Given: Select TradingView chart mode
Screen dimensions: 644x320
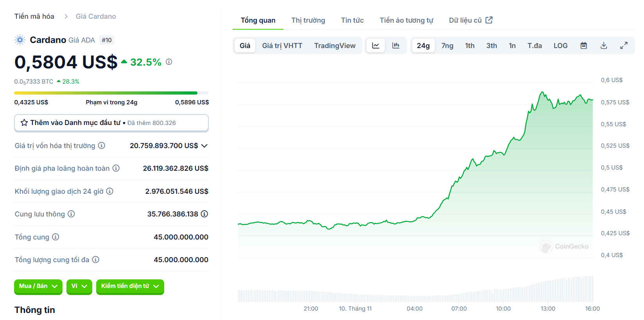Looking at the screenshot, I should pyautogui.click(x=335, y=46).
